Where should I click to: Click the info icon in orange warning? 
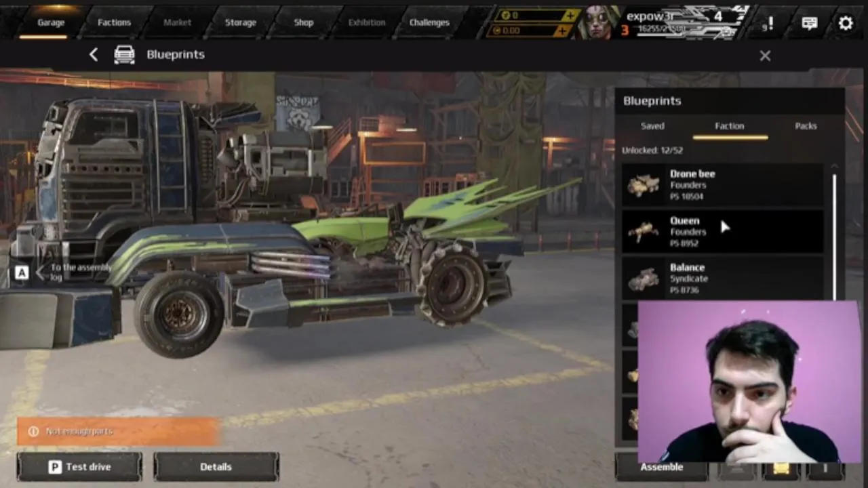pos(33,431)
